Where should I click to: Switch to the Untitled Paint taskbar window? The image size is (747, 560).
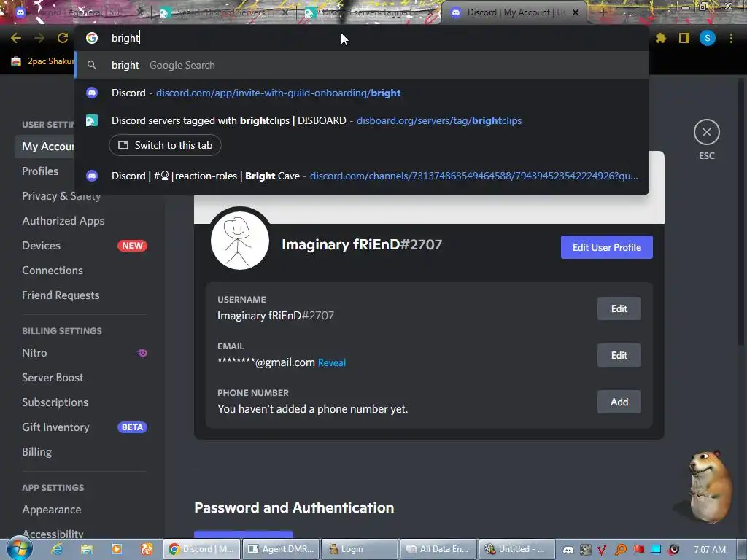pos(517,549)
